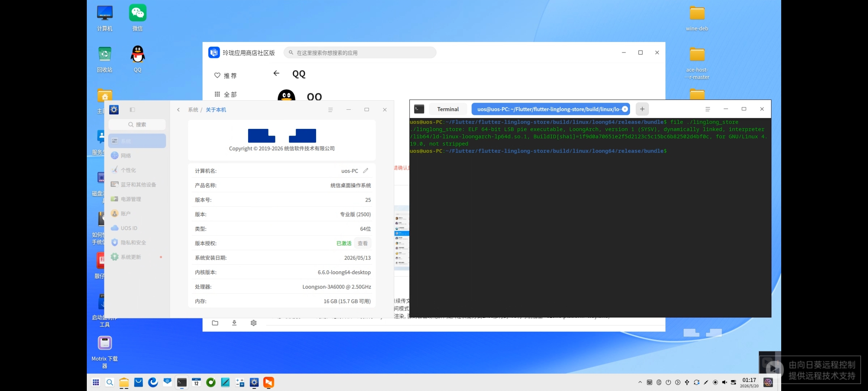Open the USB device tray icon
This screenshot has width=868, height=391.
[687, 382]
